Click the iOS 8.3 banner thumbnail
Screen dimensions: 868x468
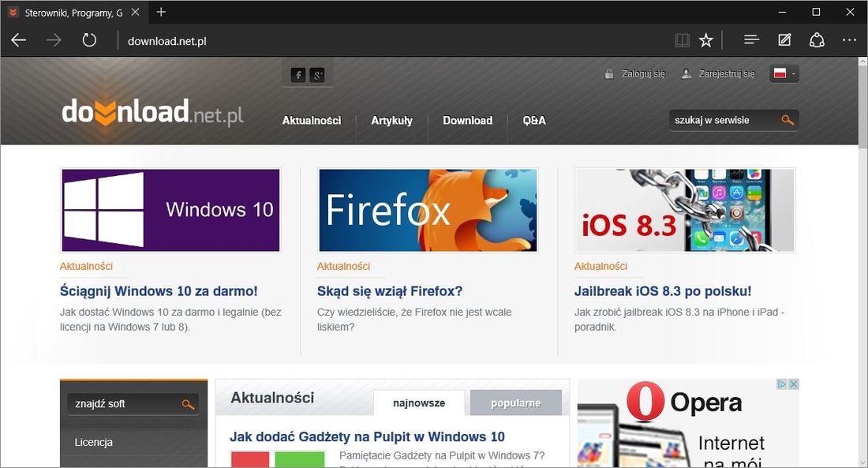pyautogui.click(x=685, y=211)
